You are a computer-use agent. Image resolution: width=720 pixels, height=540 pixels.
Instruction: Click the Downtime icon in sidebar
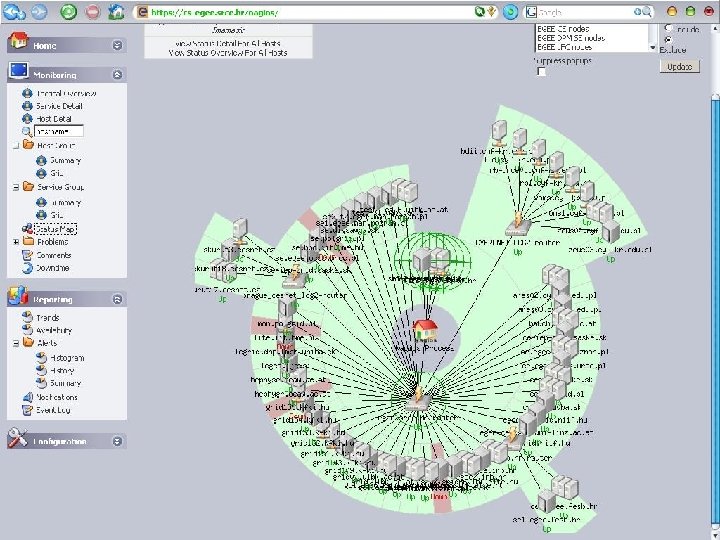[28, 268]
